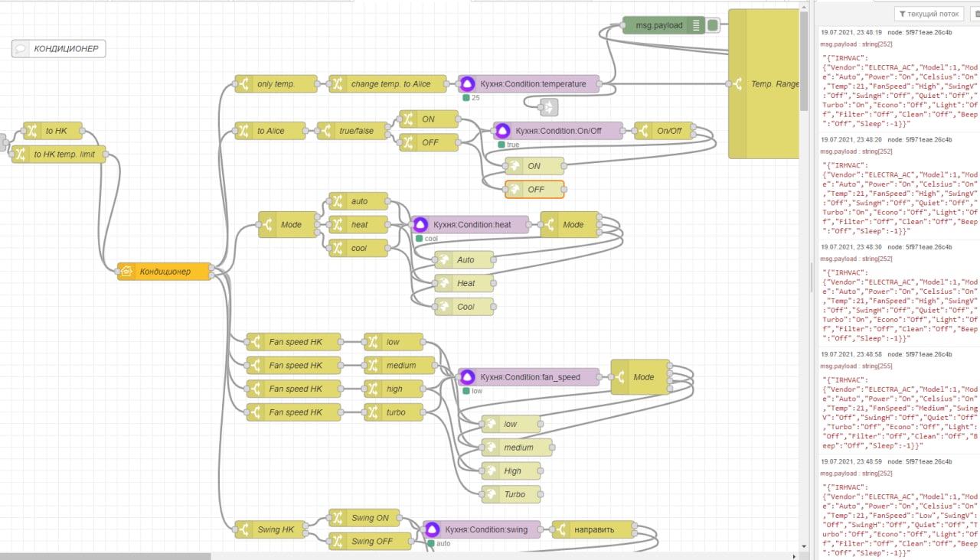Screen dimensions: 980x560
Task: Click debug timestamp "19.07.2021, 23:48:59"
Action: pos(851,462)
